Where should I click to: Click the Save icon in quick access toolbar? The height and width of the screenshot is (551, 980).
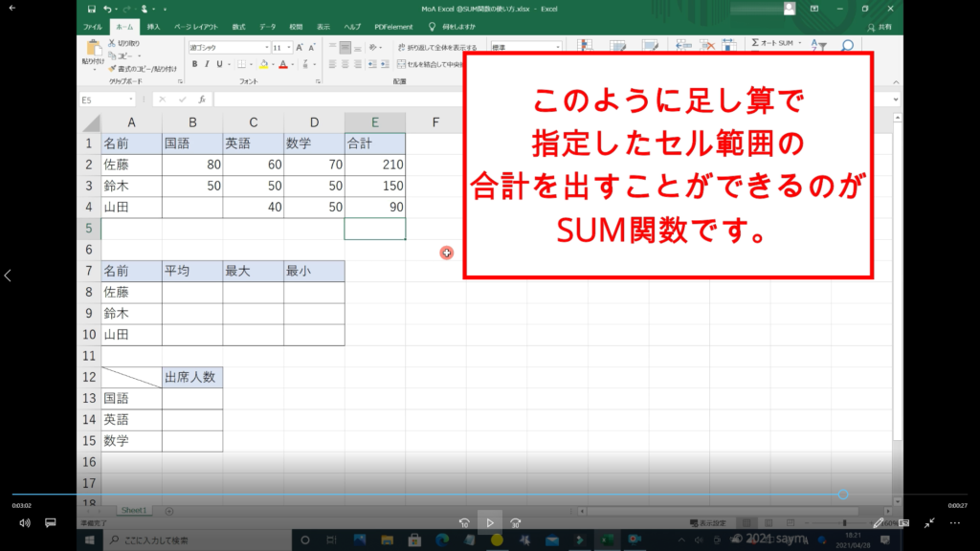tap(91, 9)
